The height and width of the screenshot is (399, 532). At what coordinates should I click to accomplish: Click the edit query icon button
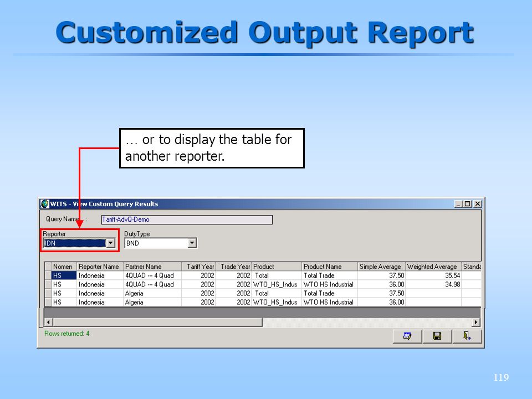pyautogui.click(x=407, y=336)
